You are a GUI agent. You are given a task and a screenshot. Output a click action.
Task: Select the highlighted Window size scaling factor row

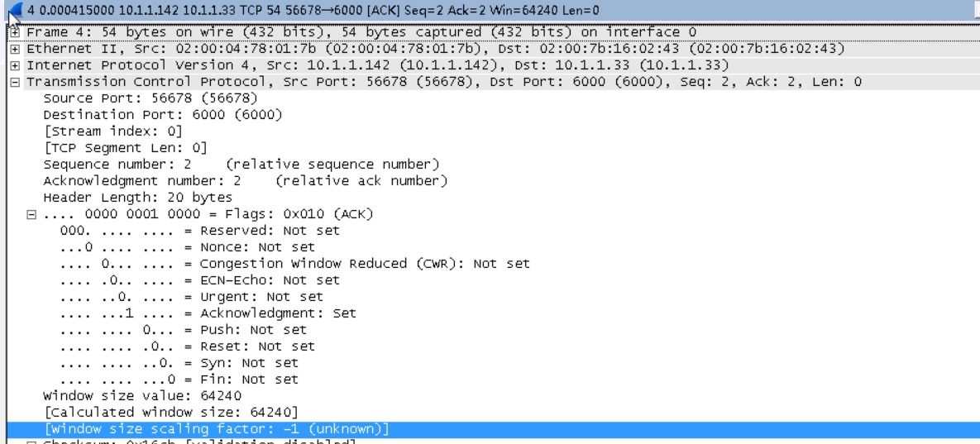coord(492,429)
